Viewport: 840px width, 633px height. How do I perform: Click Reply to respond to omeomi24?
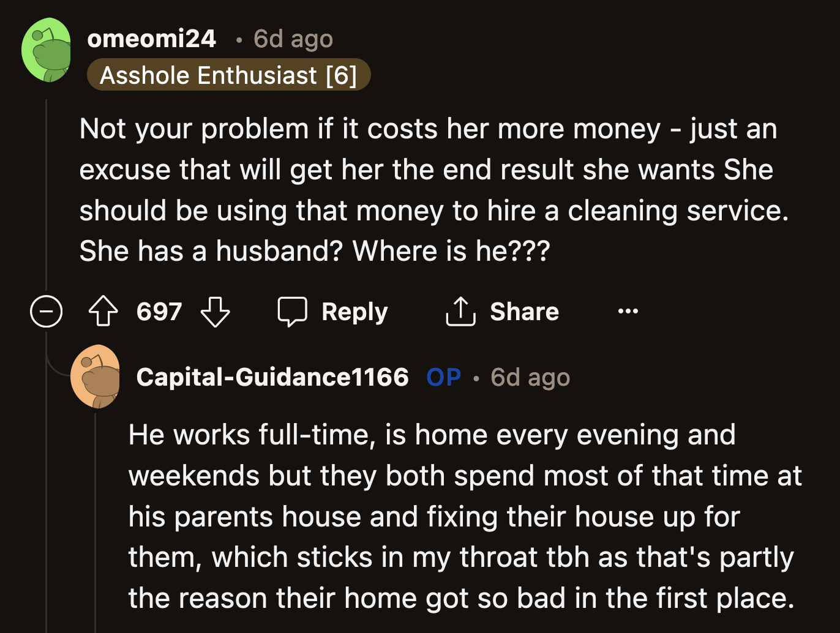[354, 311]
